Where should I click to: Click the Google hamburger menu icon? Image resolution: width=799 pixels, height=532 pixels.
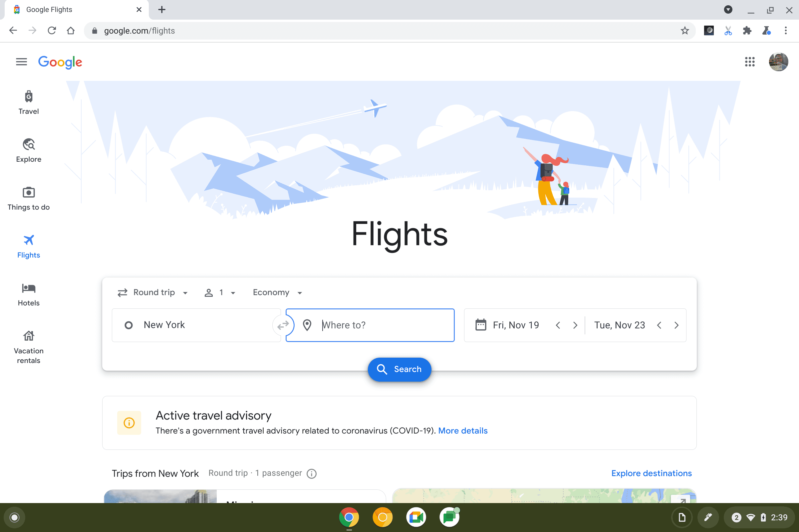pyautogui.click(x=21, y=62)
